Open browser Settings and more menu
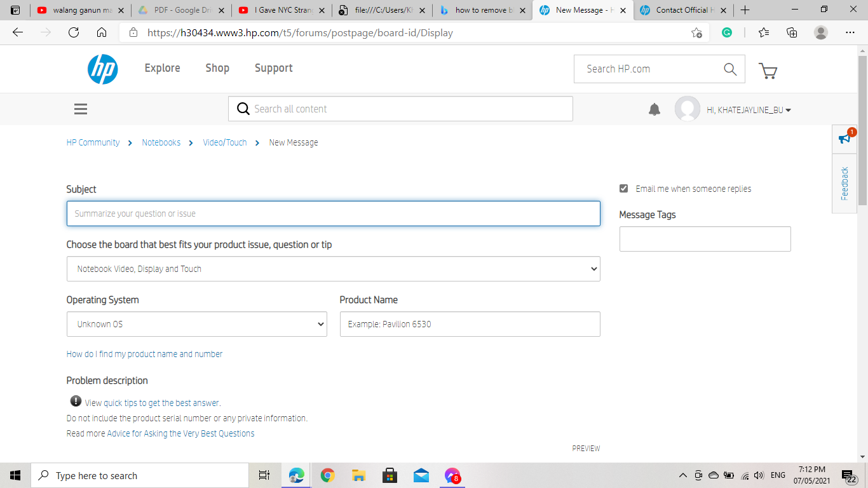This screenshot has height=488, width=868. click(850, 32)
